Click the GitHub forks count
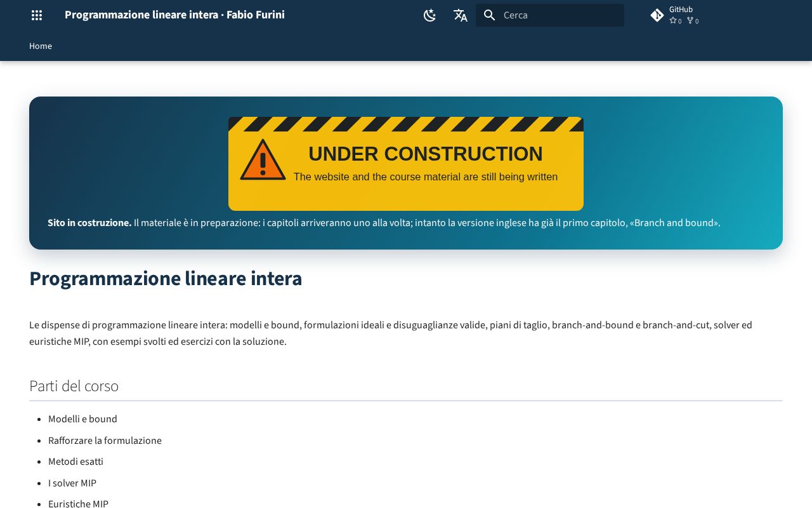Image resolution: width=812 pixels, height=508 pixels. (693, 21)
